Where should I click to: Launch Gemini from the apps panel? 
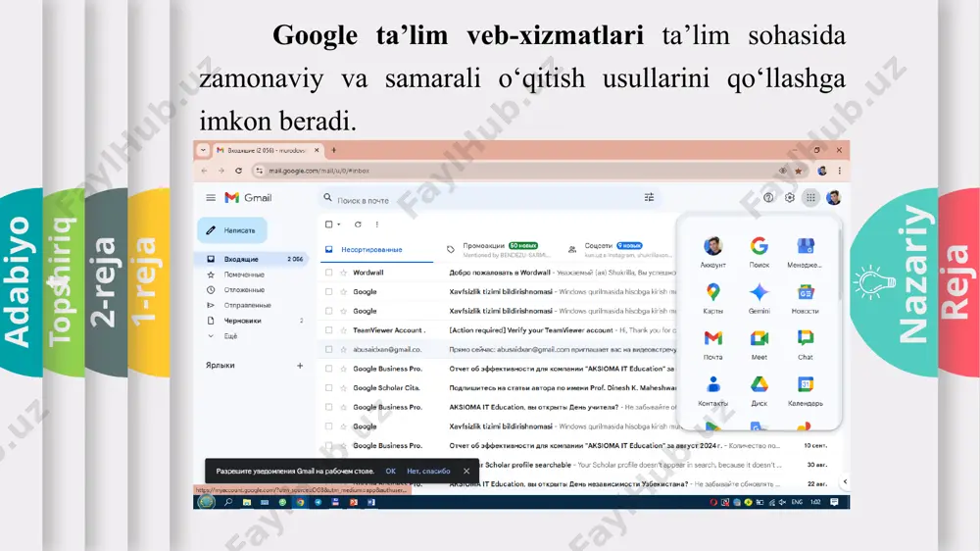tap(759, 298)
